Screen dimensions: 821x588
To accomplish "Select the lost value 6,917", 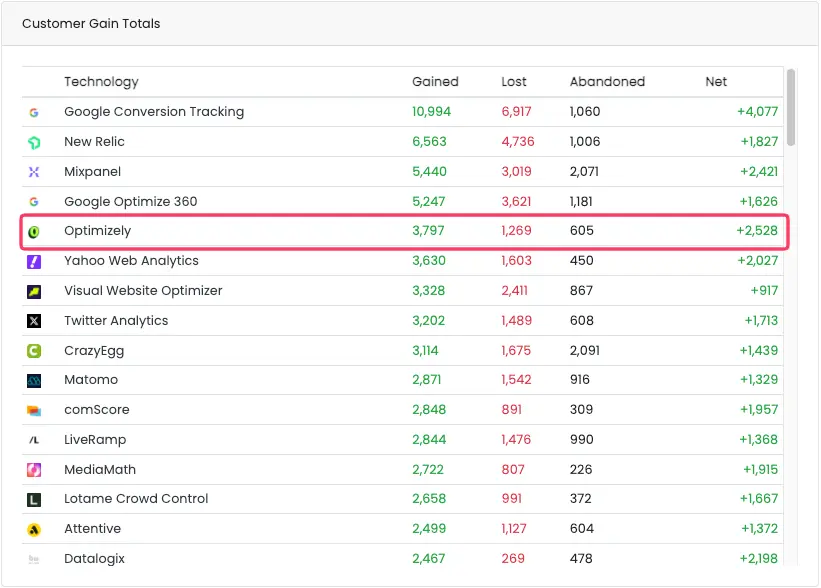I will pos(516,112).
